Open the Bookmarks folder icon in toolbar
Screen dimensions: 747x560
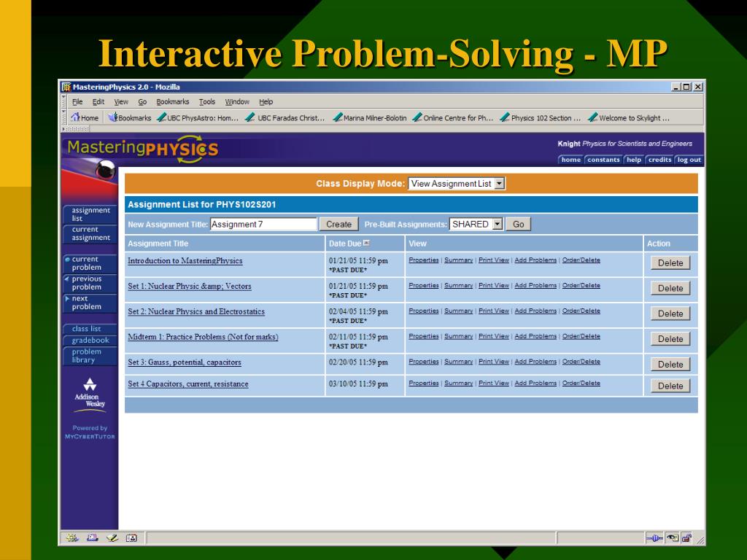click(112, 117)
